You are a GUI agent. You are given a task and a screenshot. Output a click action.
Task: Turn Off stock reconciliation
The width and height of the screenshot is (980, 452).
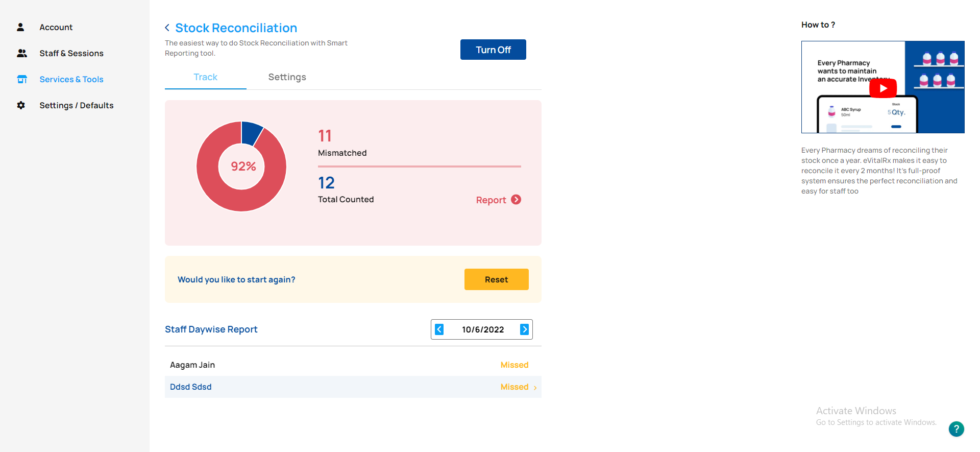coord(493,50)
